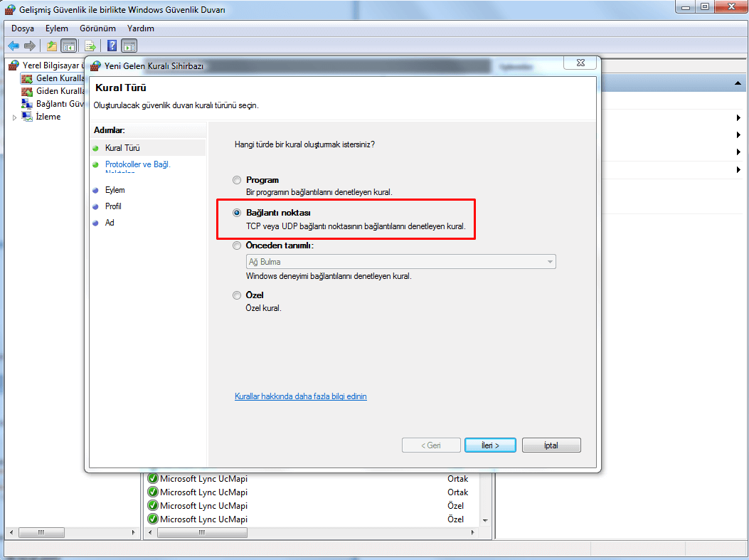Open the Görünüm menu
The height and width of the screenshot is (560, 749).
(x=97, y=28)
